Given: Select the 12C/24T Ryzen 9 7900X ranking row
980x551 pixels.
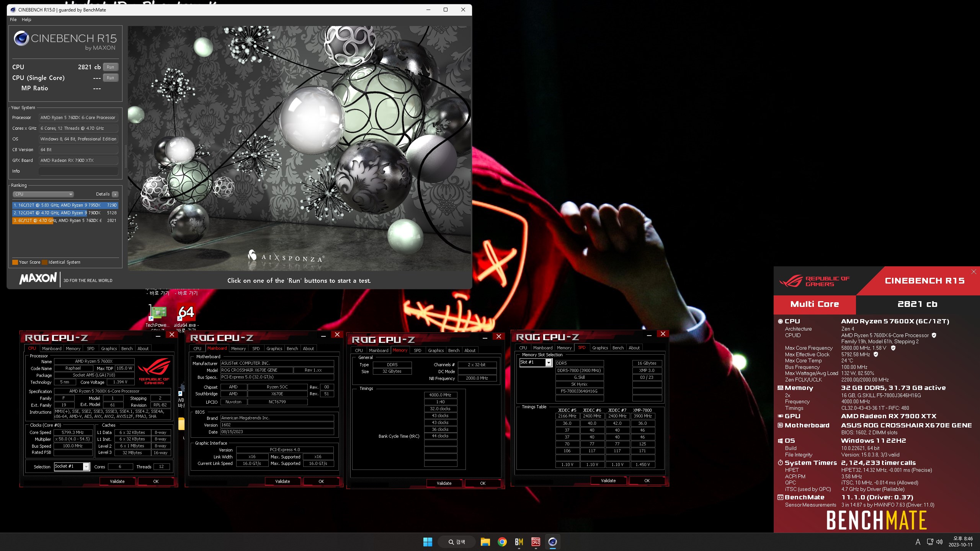Looking at the screenshot, I should (65, 213).
